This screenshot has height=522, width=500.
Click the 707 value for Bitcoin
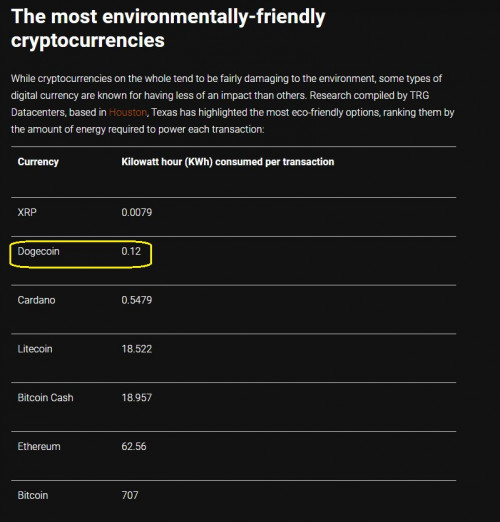click(x=130, y=495)
